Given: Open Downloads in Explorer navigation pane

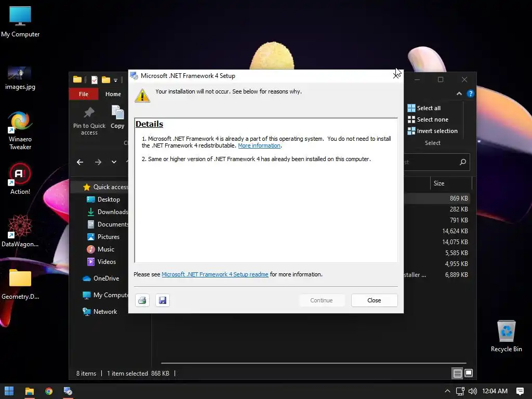Looking at the screenshot, I should click(108, 212).
